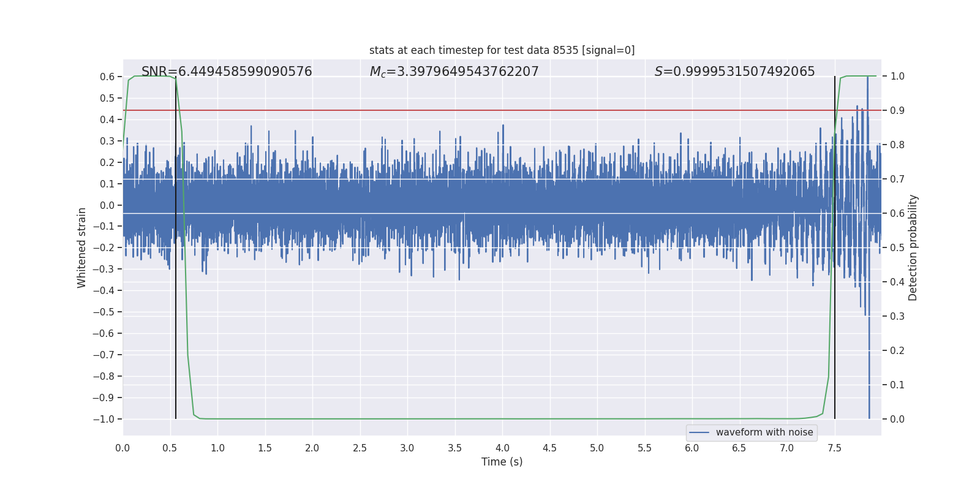Click the plot title mentioning test data 8535
980x490 pixels.
pos(502,50)
